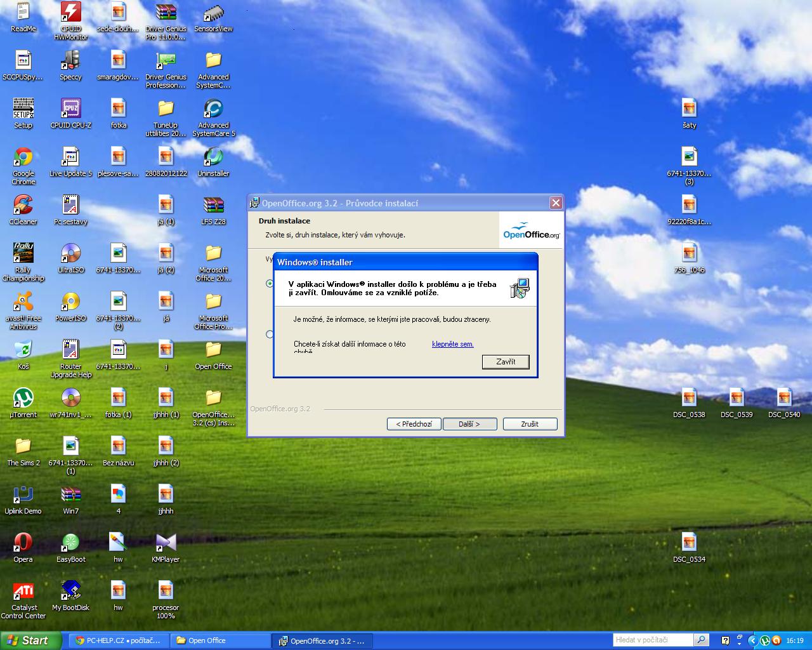The height and width of the screenshot is (650, 812).
Task: Select the 'Bez názvu' image file
Action: click(x=119, y=451)
